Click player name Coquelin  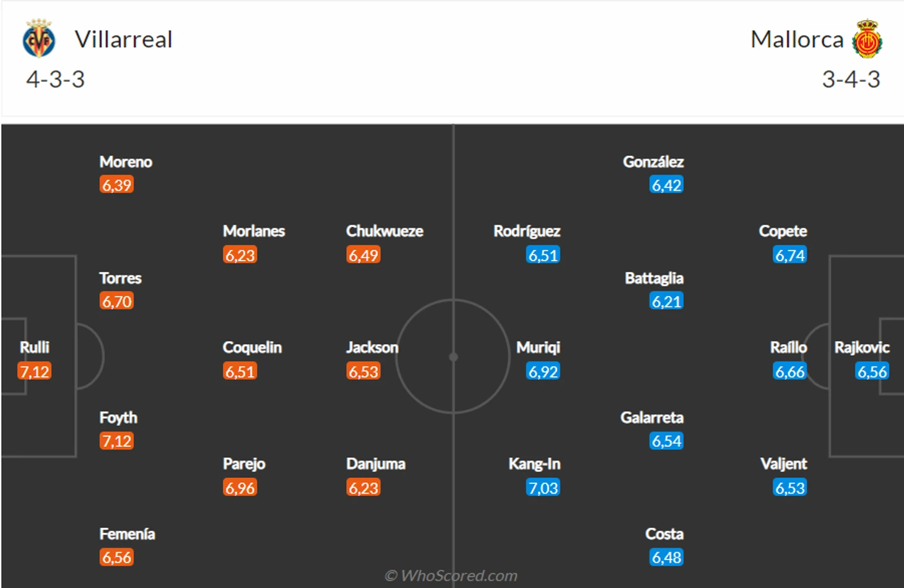[x=252, y=347]
